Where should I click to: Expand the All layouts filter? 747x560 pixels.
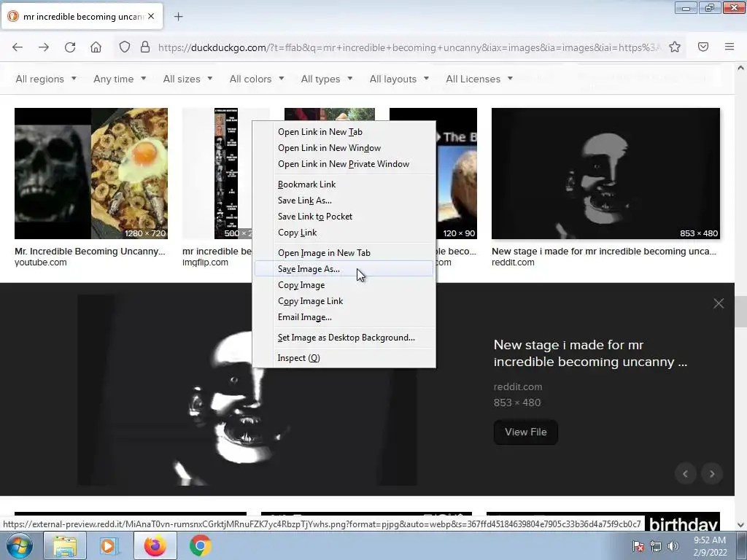(399, 79)
